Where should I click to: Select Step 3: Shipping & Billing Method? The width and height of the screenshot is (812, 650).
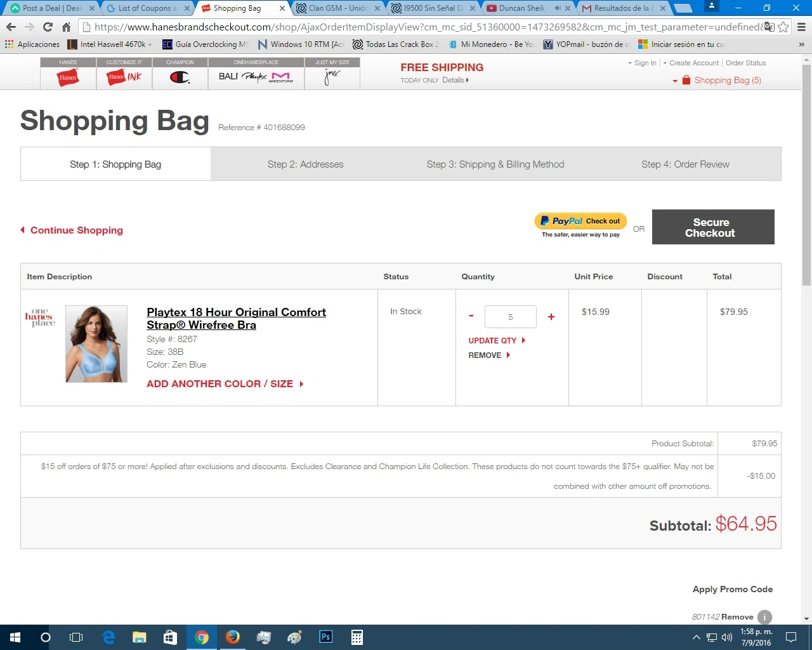pyautogui.click(x=495, y=164)
